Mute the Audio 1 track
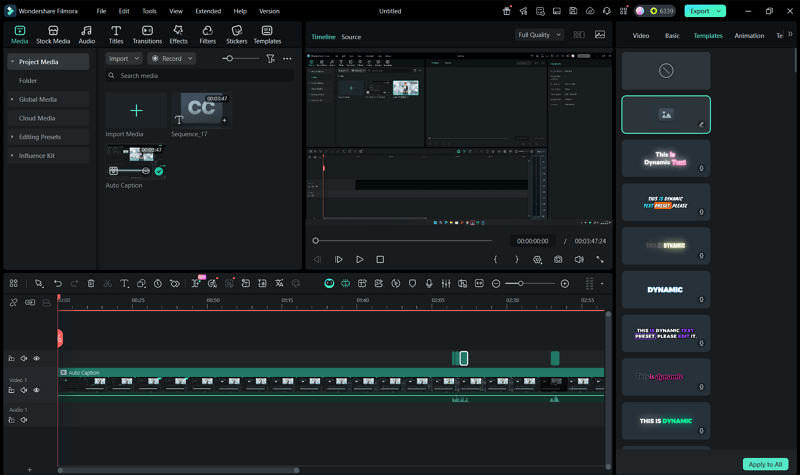Image resolution: width=800 pixels, height=475 pixels. tap(24, 420)
